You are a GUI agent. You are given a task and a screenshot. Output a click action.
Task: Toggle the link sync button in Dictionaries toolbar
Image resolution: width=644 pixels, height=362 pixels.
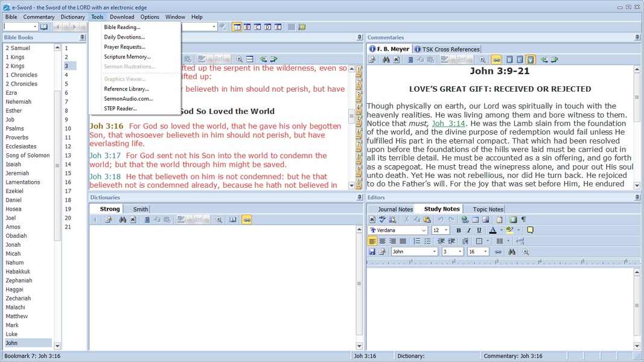[246, 220]
